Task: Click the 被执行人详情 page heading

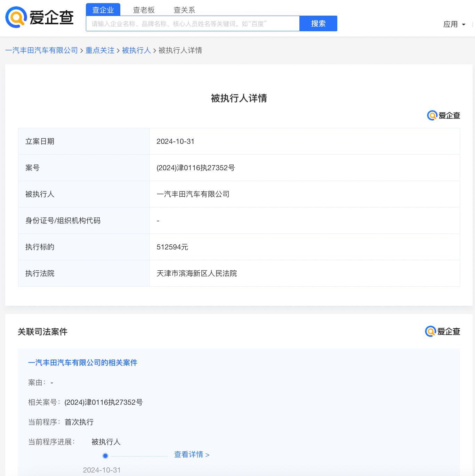Action: tap(239, 98)
